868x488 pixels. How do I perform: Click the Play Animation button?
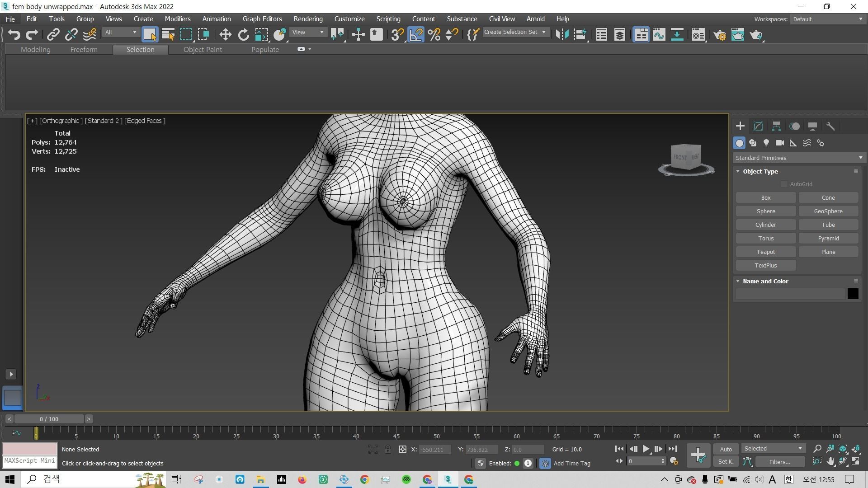pyautogui.click(x=646, y=449)
